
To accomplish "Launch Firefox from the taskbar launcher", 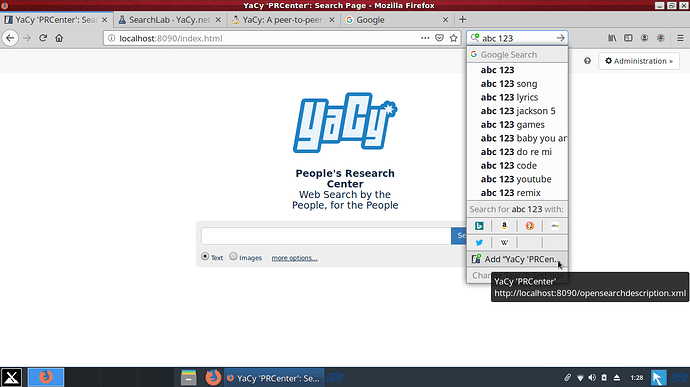I will (213, 377).
